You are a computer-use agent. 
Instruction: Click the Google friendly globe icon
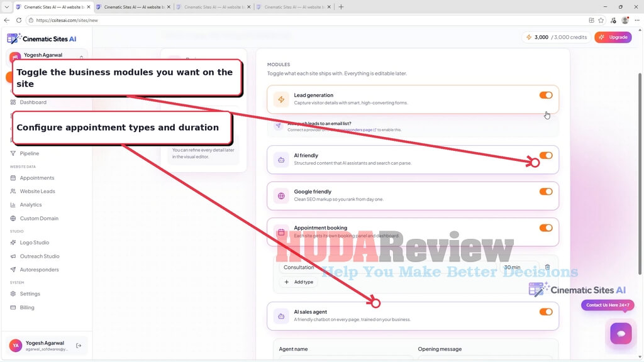pyautogui.click(x=281, y=196)
